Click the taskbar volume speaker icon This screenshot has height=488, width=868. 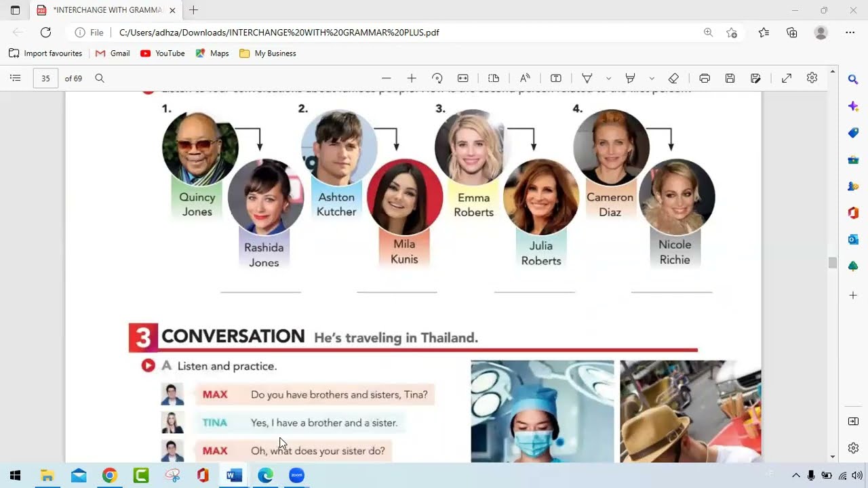857,476
